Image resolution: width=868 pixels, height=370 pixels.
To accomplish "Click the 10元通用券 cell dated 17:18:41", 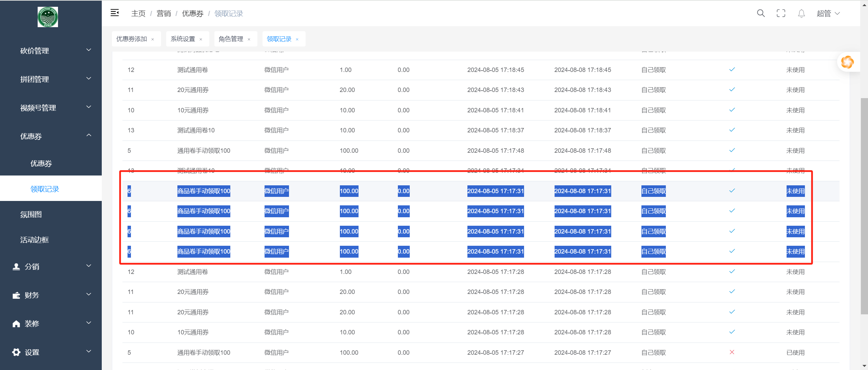I will click(x=193, y=110).
